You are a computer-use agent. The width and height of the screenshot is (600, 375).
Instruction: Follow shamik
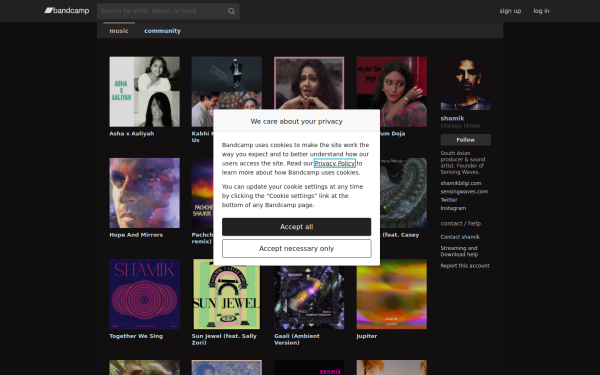coord(465,140)
